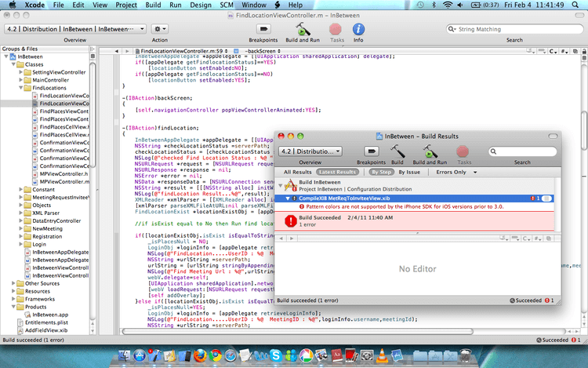
Task: Click Build and Run in main toolbar
Action: [x=303, y=29]
